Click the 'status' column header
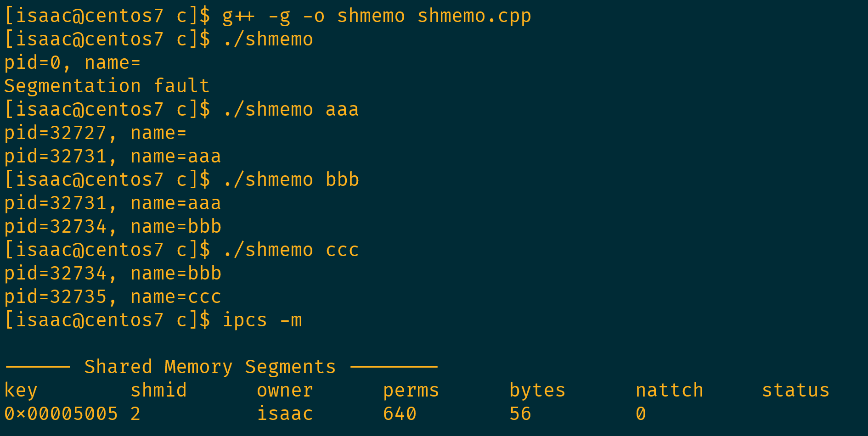Image resolution: width=868 pixels, height=436 pixels. coord(796,391)
